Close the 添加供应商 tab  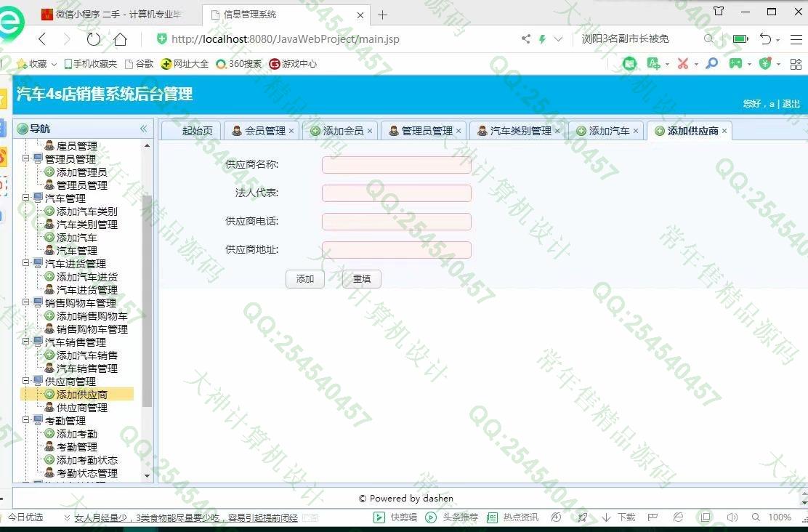(x=724, y=132)
